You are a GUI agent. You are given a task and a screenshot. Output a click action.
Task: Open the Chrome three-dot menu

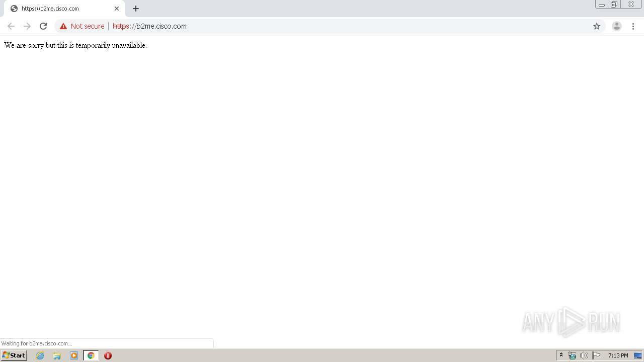[x=633, y=26]
